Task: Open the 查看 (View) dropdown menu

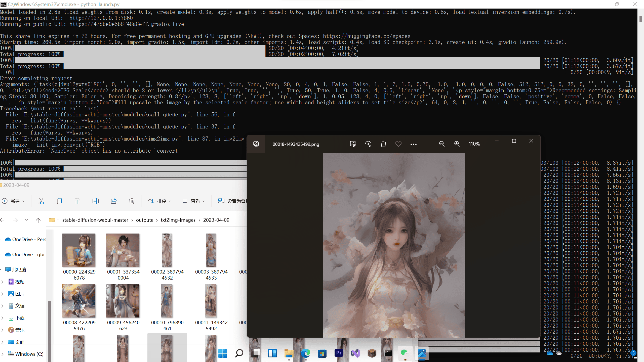Action: click(193, 201)
